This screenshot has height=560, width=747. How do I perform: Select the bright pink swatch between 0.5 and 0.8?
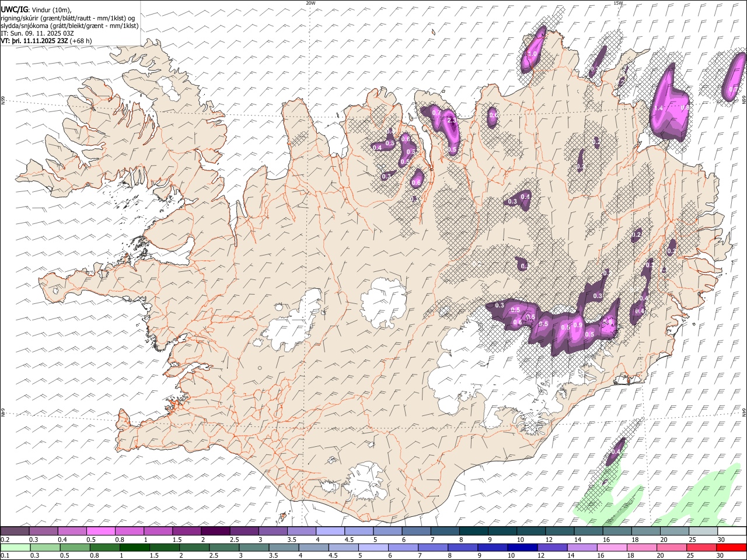[x=101, y=531]
